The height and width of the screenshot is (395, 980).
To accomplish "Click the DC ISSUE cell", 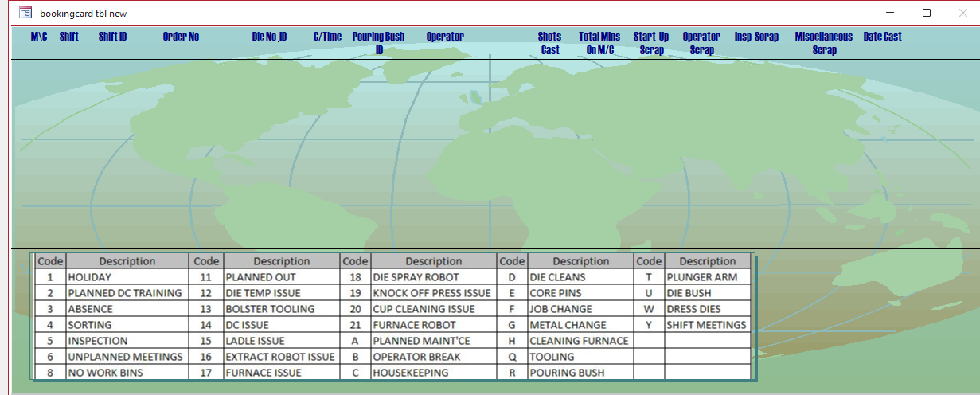I will [x=281, y=325].
